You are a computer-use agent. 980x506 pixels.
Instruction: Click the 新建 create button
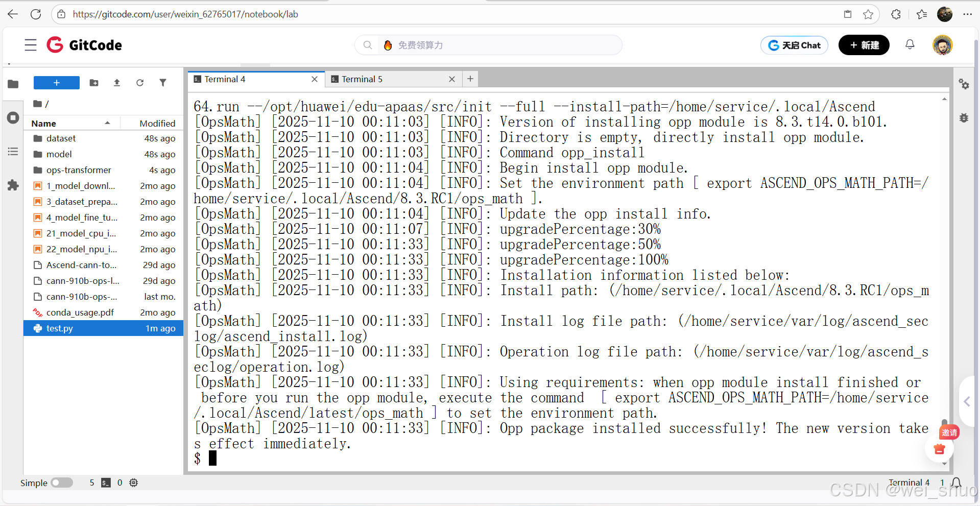864,45
